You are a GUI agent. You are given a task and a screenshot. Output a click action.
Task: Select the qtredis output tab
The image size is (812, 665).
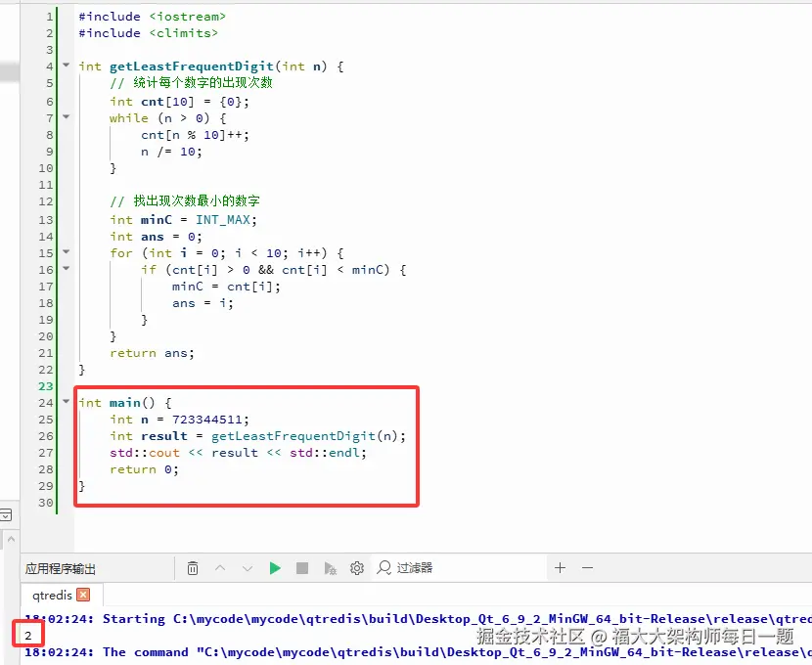52,596
